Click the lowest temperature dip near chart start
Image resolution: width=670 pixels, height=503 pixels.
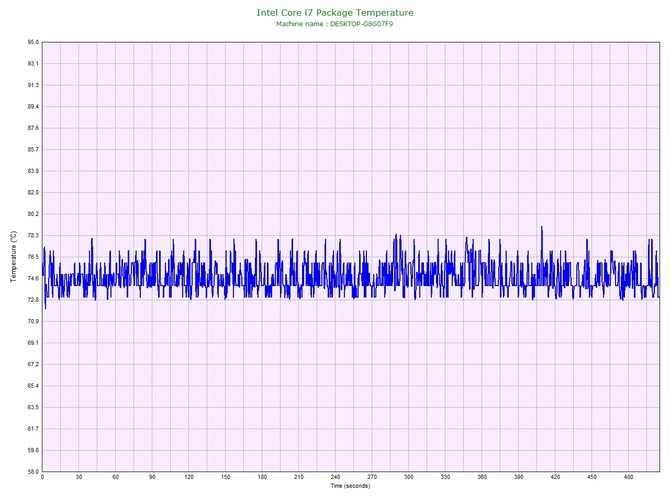(45, 307)
